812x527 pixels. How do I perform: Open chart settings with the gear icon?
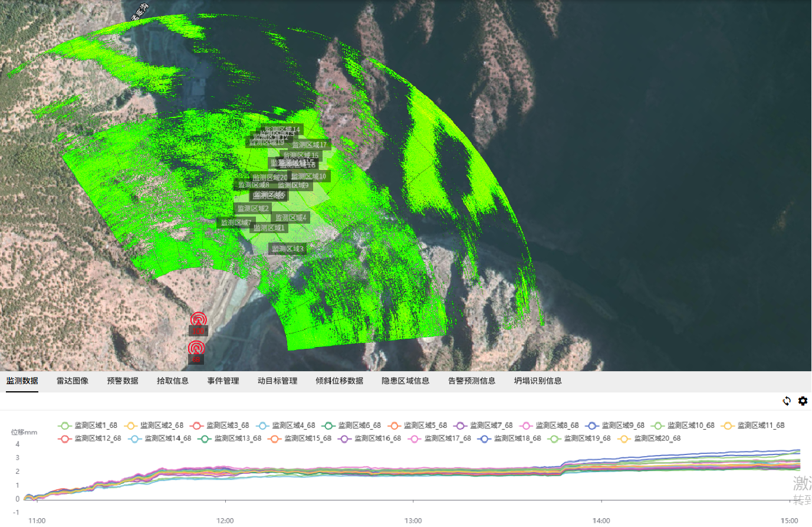point(803,401)
